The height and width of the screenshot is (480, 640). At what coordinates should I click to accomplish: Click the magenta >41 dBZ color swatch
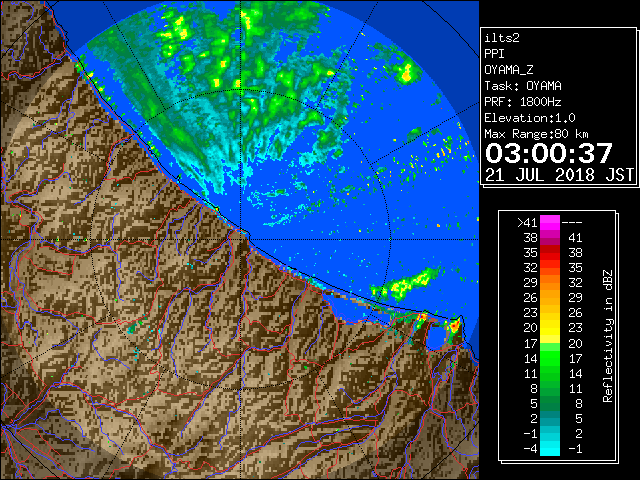[550, 222]
